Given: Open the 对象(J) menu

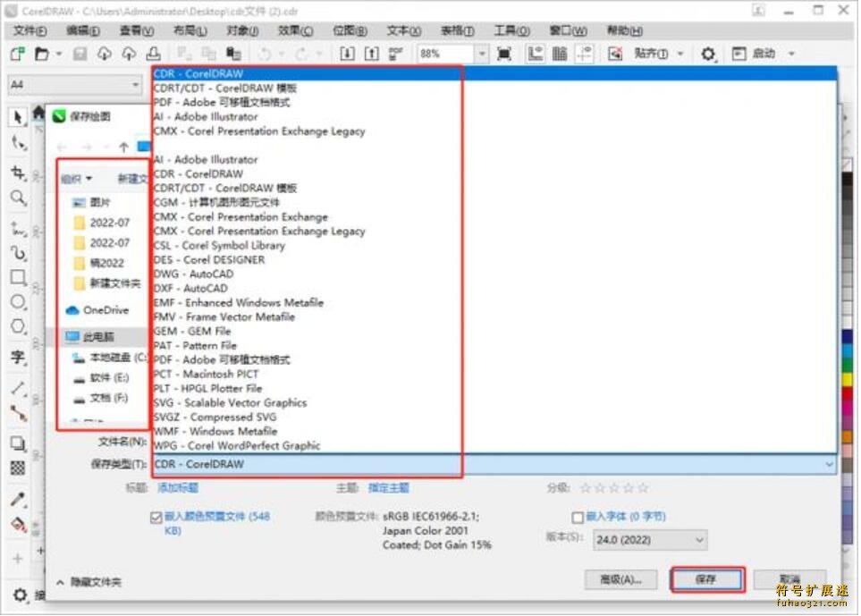Looking at the screenshot, I should click(x=242, y=30).
